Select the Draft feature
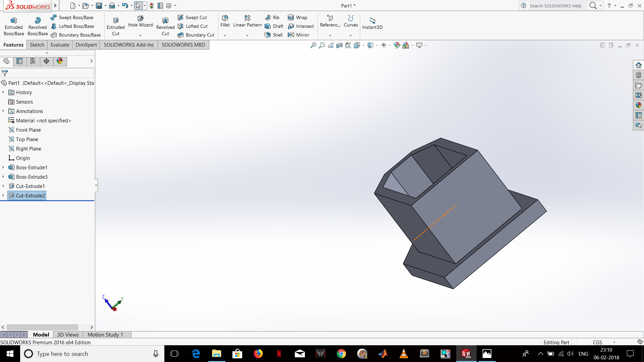 274,26
